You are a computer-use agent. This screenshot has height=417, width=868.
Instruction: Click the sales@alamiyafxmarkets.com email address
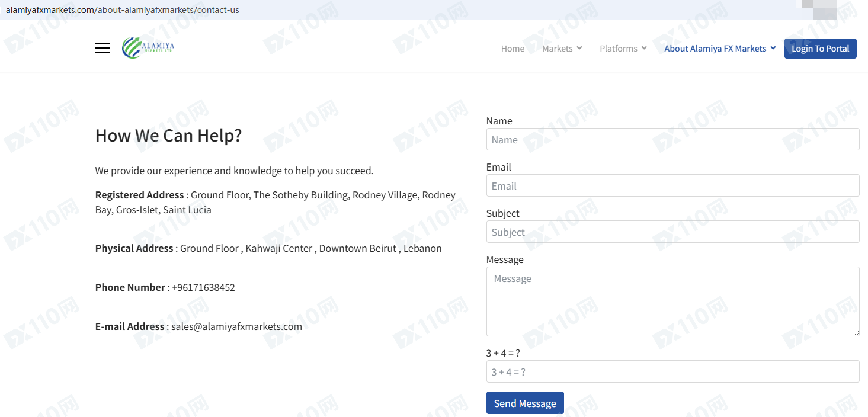click(x=236, y=326)
